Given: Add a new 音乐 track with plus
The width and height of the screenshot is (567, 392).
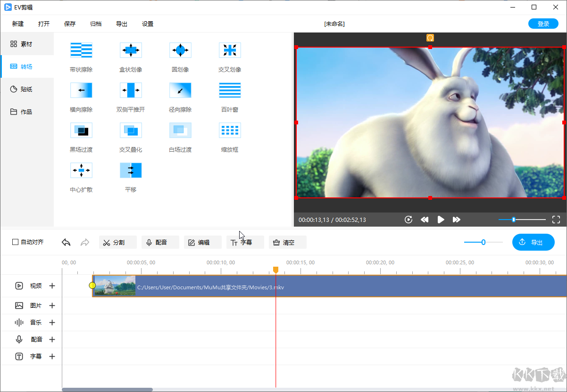Looking at the screenshot, I should 52,323.
